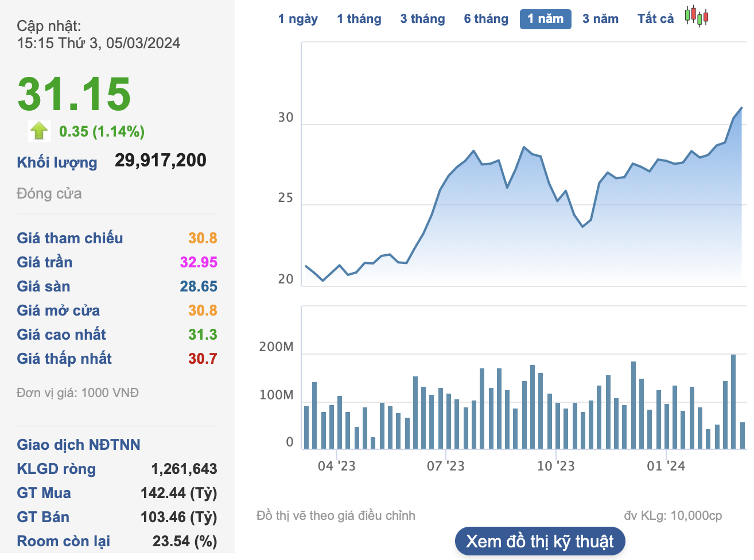Select the GT Bán value 103.46 (Tỷ)
Image resolution: width=754 pixels, height=560 pixels.
point(179,517)
